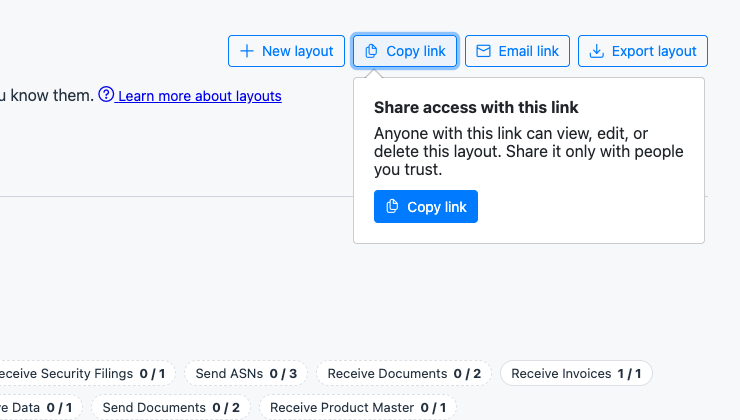Open the Learn more about layouts link
Viewport: 740px width, 420px height.
coord(200,96)
